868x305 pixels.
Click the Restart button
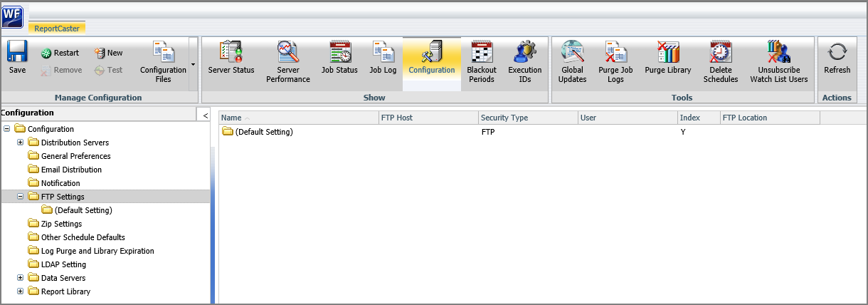click(x=60, y=53)
